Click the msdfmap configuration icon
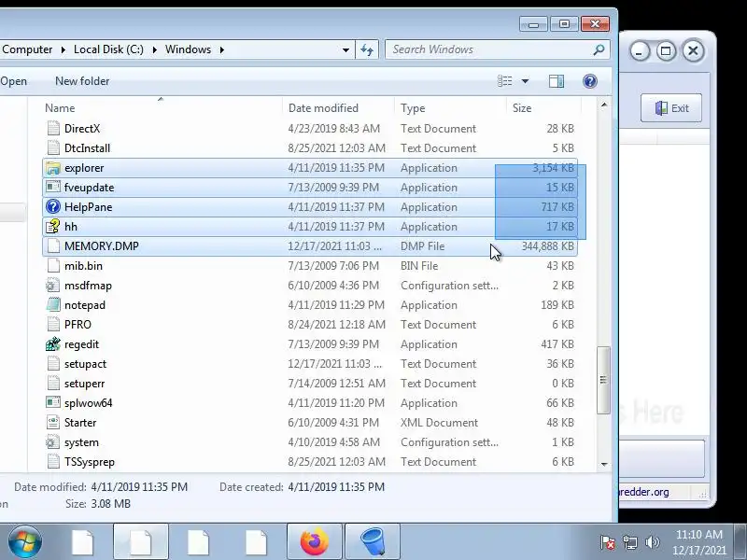The width and height of the screenshot is (747, 560). (x=53, y=286)
